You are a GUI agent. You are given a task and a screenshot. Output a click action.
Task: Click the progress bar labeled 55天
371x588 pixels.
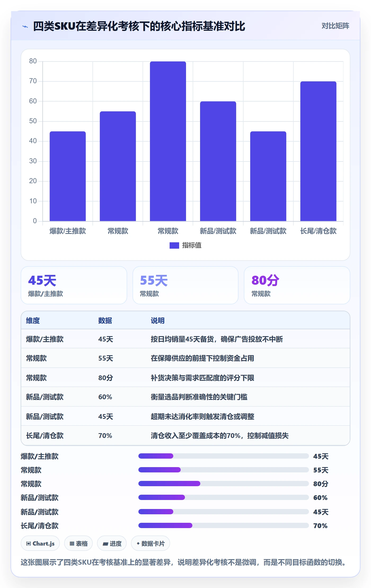(x=223, y=470)
